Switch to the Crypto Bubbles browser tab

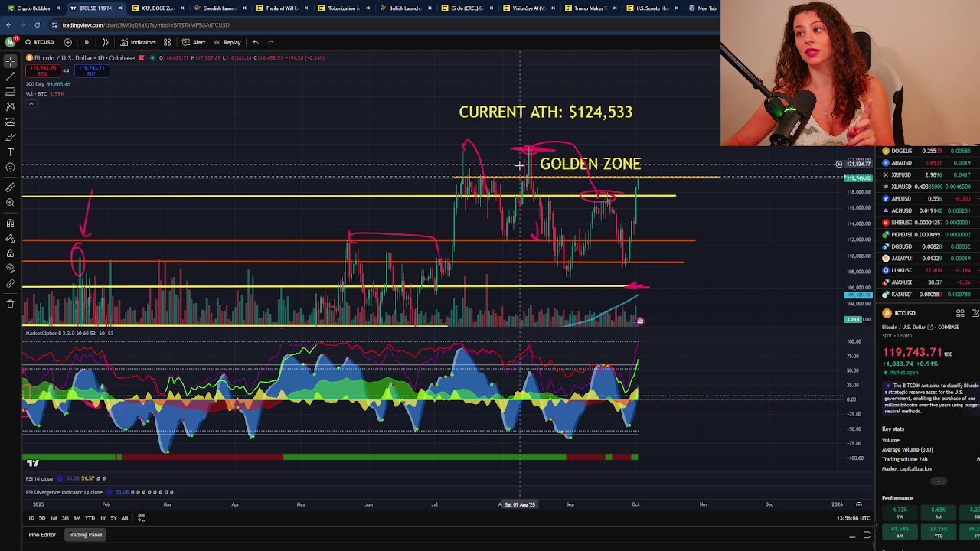(x=33, y=8)
